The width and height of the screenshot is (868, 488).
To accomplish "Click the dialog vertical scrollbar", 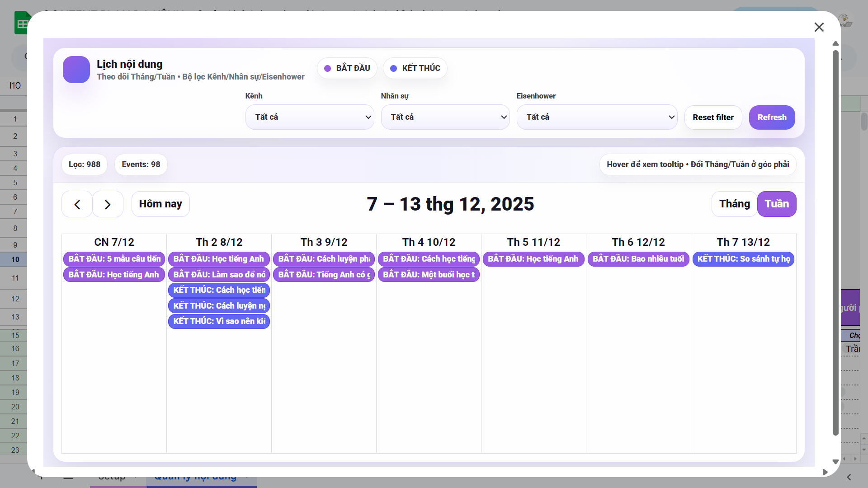I will pyautogui.click(x=835, y=244).
